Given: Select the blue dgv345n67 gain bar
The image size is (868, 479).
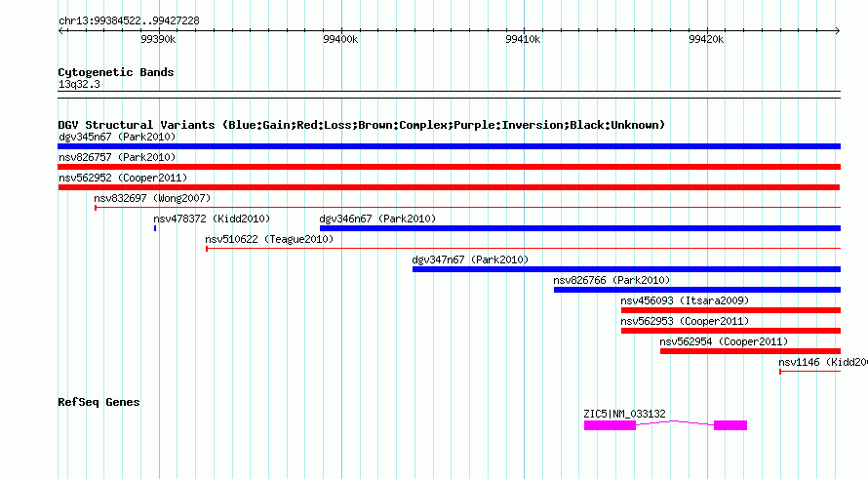Looking at the screenshot, I should [449, 146].
